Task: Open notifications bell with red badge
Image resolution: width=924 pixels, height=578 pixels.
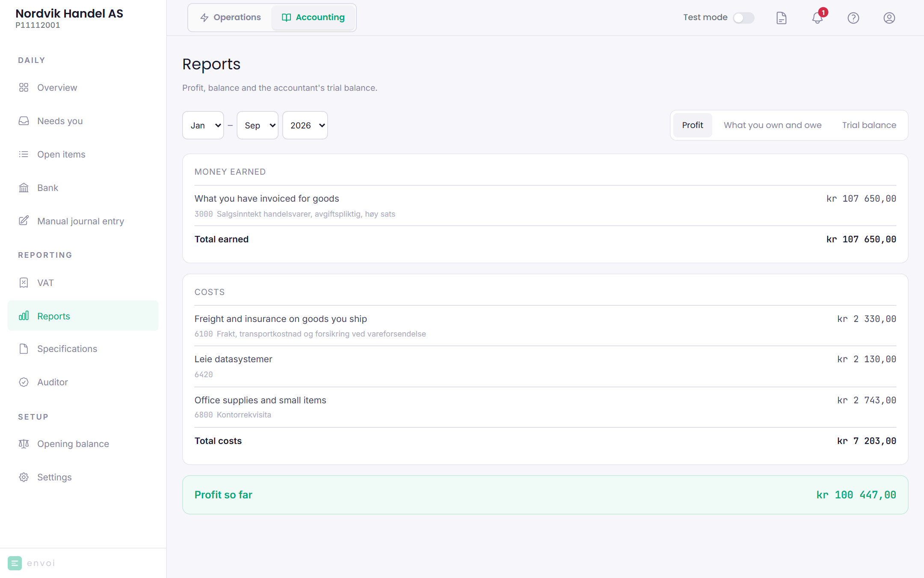Action: 818,17
